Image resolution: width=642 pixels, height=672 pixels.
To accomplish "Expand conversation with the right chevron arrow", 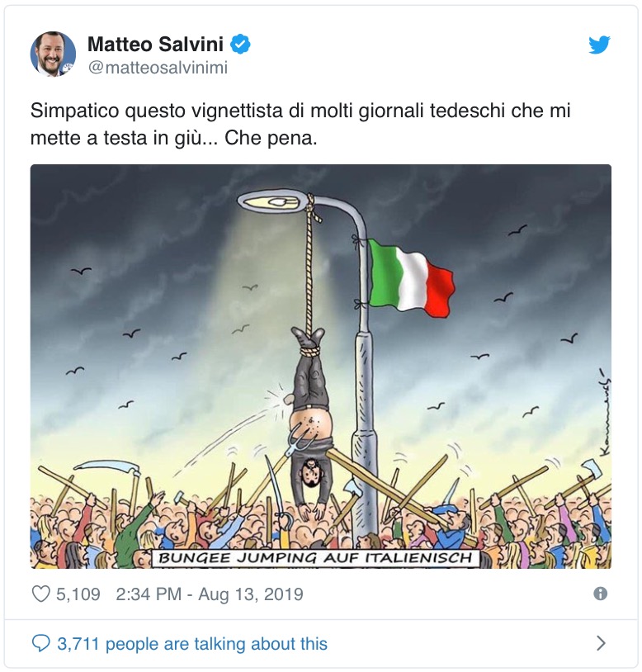I will coord(601,643).
